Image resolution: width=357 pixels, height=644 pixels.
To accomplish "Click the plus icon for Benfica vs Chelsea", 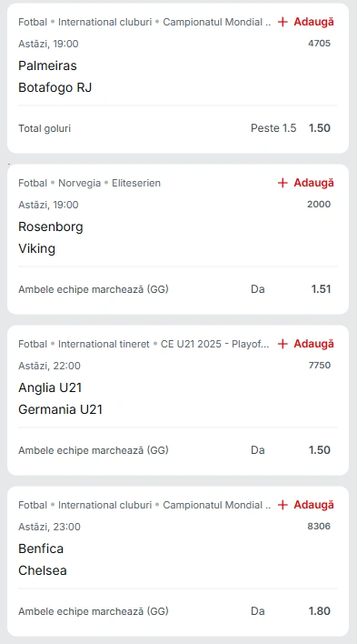I will tap(283, 505).
